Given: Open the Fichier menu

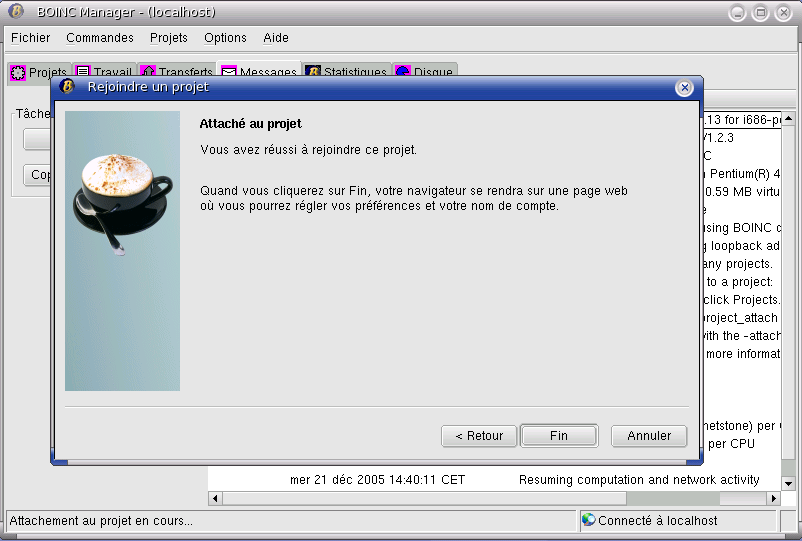Looking at the screenshot, I should point(30,38).
